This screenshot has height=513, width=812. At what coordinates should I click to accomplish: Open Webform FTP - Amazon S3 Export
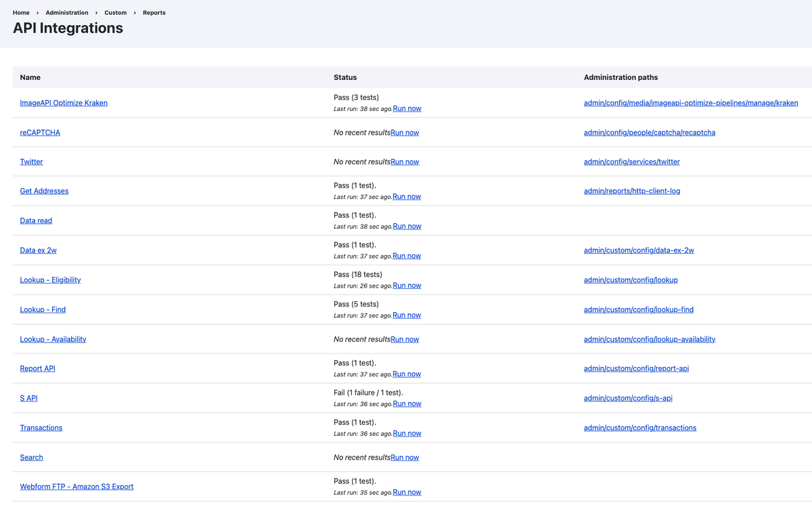pos(76,487)
